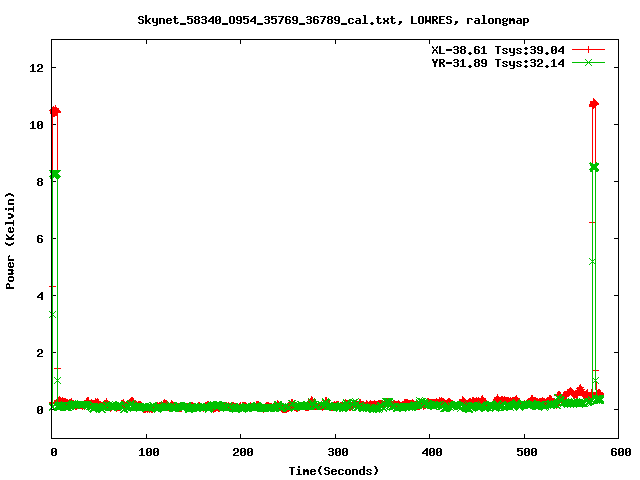Click y-axis tick label '6'

(x=40, y=239)
